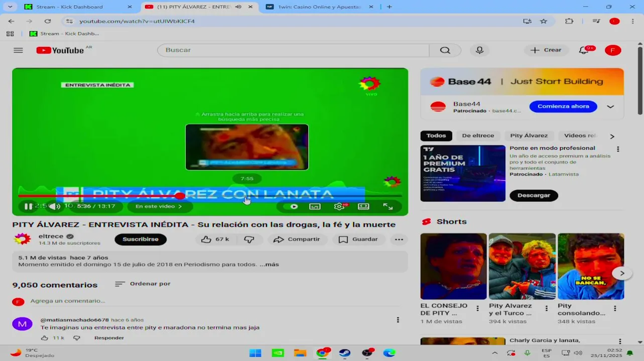Expand the Base44 ad chevron
644x361 pixels.
click(610, 107)
